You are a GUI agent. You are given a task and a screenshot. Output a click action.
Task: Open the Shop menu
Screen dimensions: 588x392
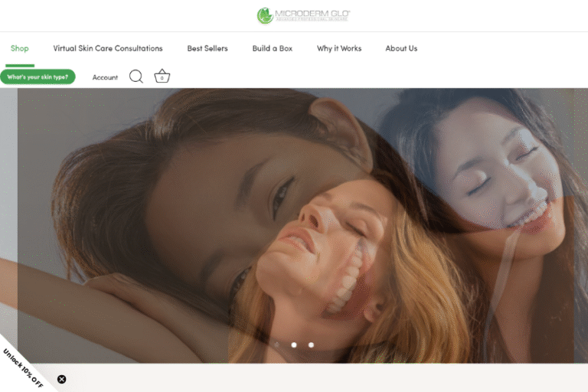click(x=20, y=48)
